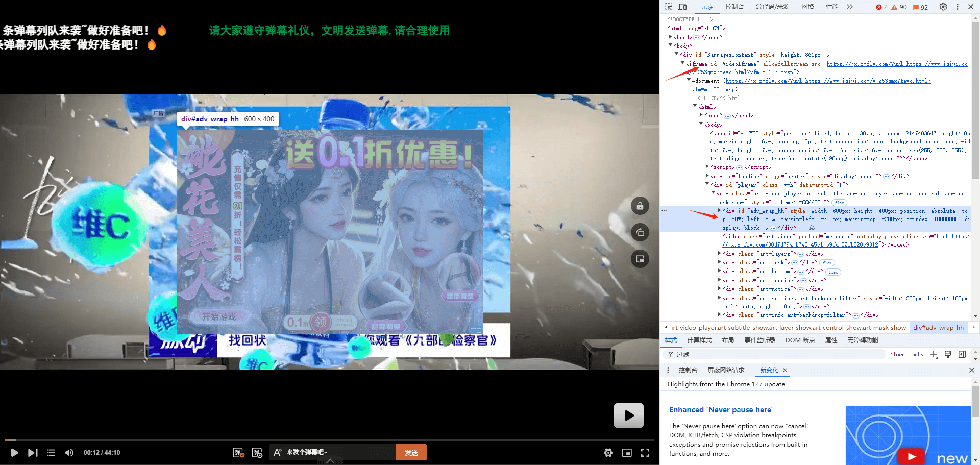Collapse the BarragesContent div
The height and width of the screenshot is (465, 980).
click(677, 54)
